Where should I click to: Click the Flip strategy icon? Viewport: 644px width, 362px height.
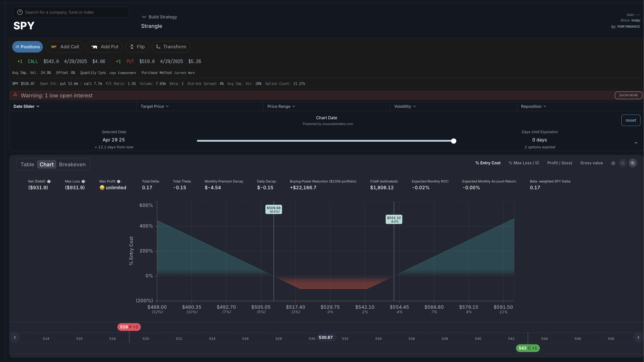(132, 47)
